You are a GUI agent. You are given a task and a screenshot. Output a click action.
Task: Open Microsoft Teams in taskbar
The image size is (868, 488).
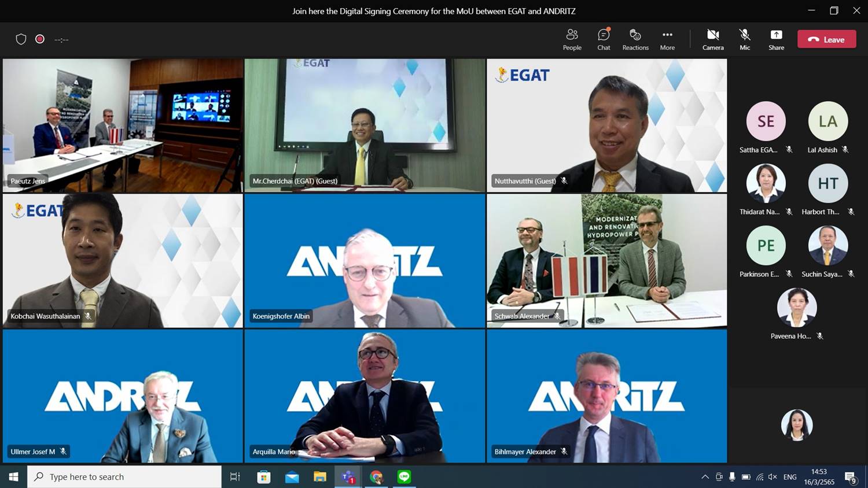[x=348, y=477]
